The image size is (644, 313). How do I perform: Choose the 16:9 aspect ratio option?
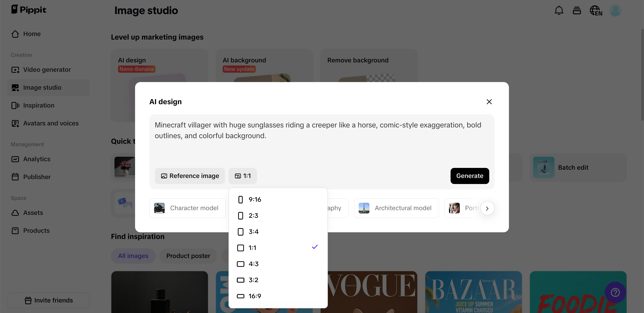click(x=254, y=296)
